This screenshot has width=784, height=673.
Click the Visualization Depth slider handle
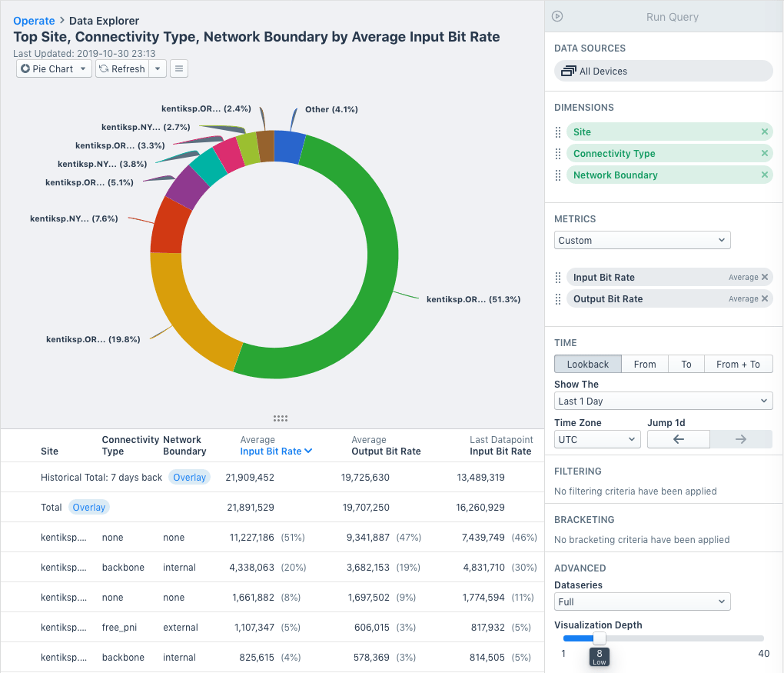(x=599, y=638)
